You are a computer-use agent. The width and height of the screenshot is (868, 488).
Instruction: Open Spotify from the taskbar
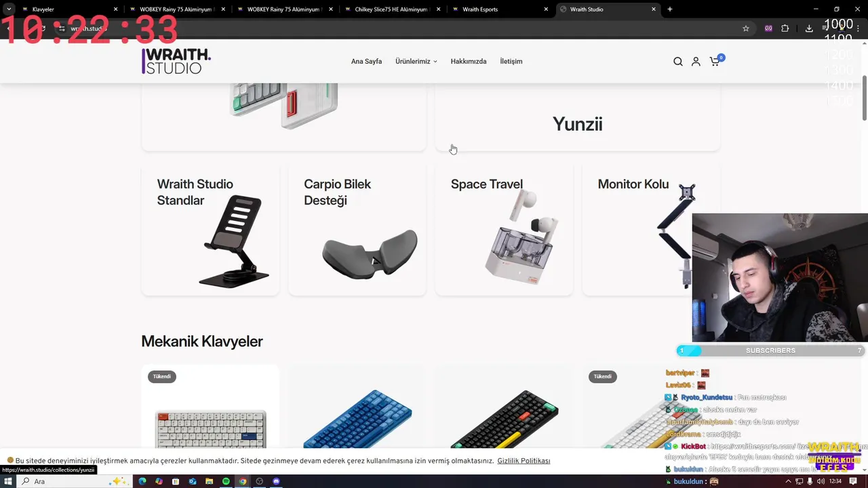click(x=226, y=481)
